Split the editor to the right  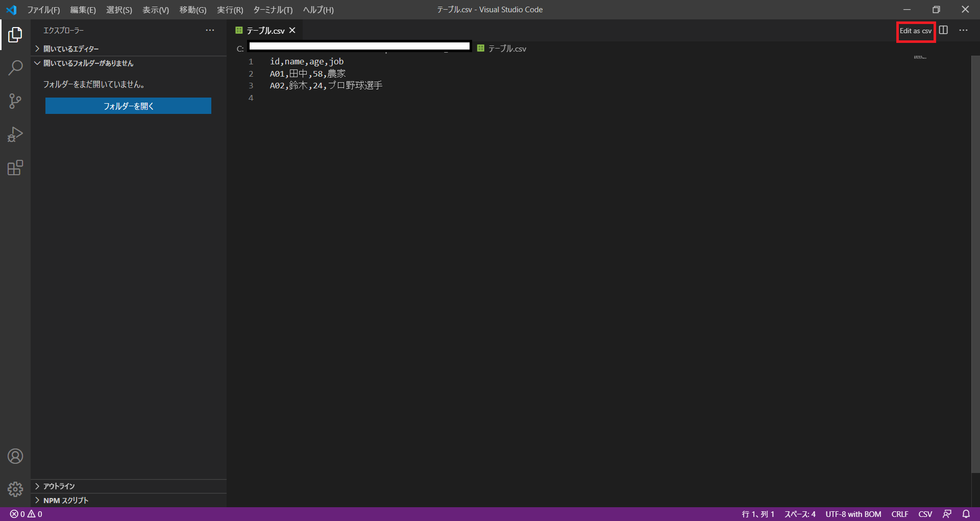[943, 30]
